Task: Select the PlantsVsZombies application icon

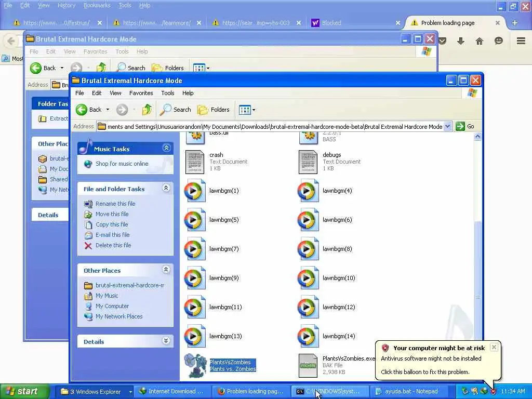Action: [195, 366]
